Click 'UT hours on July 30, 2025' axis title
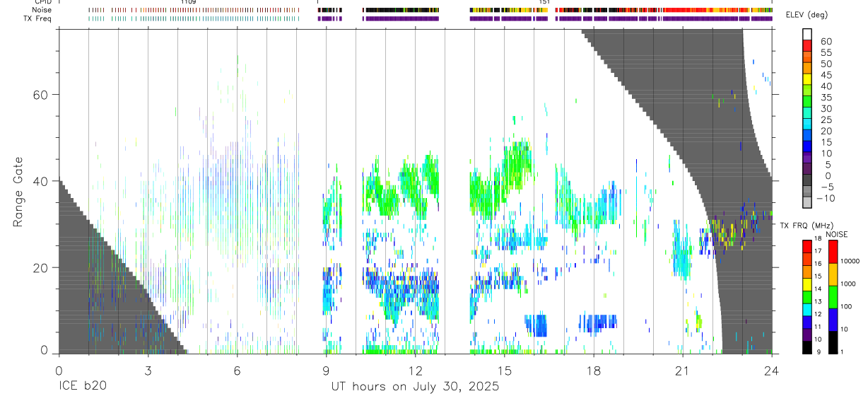Screen dimensions: 868x401 [416, 387]
